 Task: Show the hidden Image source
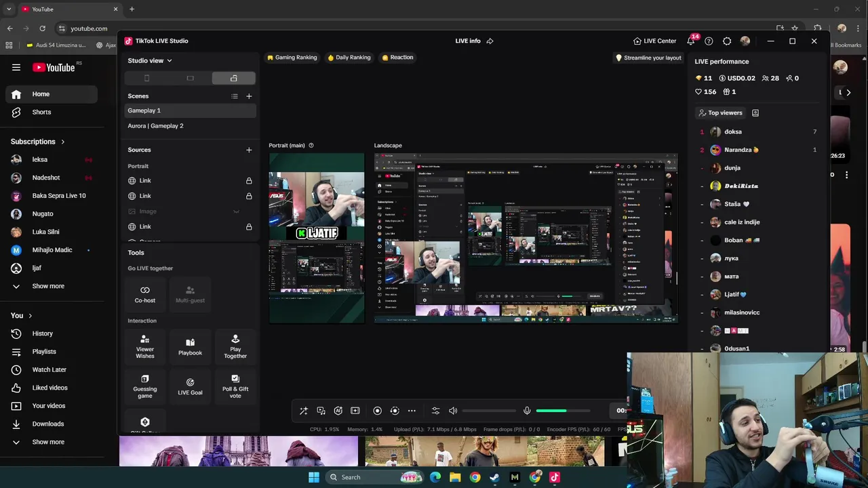click(236, 211)
